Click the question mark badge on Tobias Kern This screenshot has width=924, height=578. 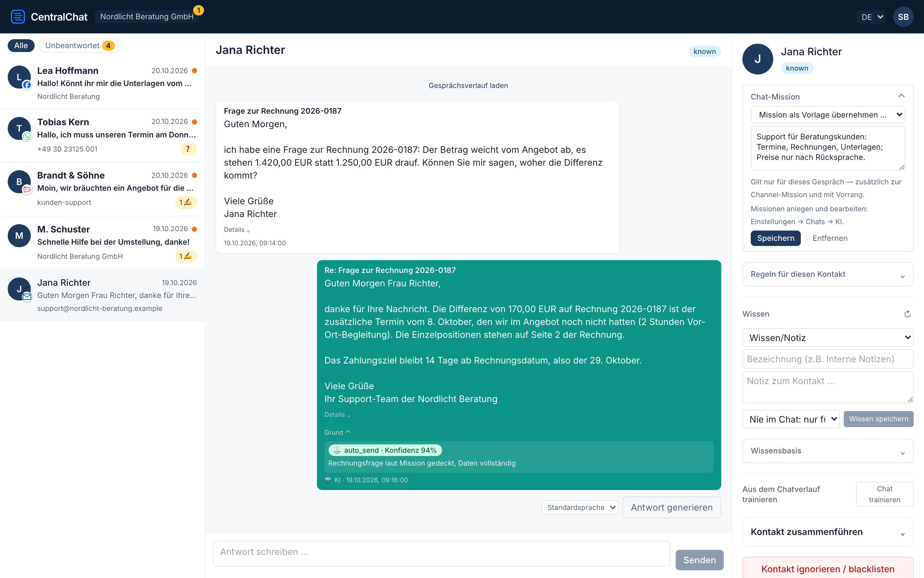click(188, 149)
